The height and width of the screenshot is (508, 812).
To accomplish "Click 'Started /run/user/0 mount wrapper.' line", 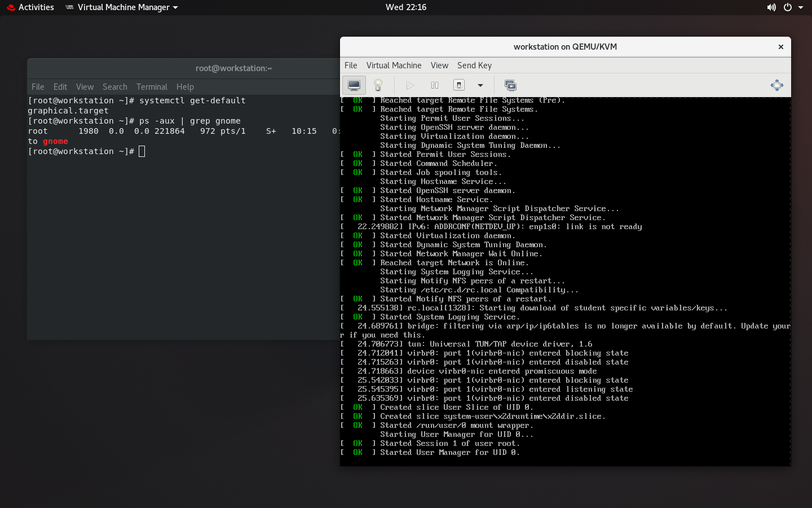I will click(456, 425).
